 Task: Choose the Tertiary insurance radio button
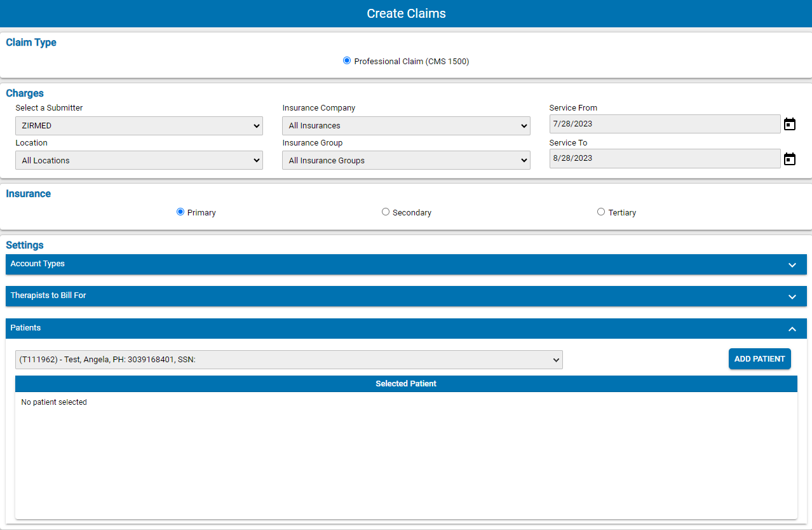pos(601,212)
